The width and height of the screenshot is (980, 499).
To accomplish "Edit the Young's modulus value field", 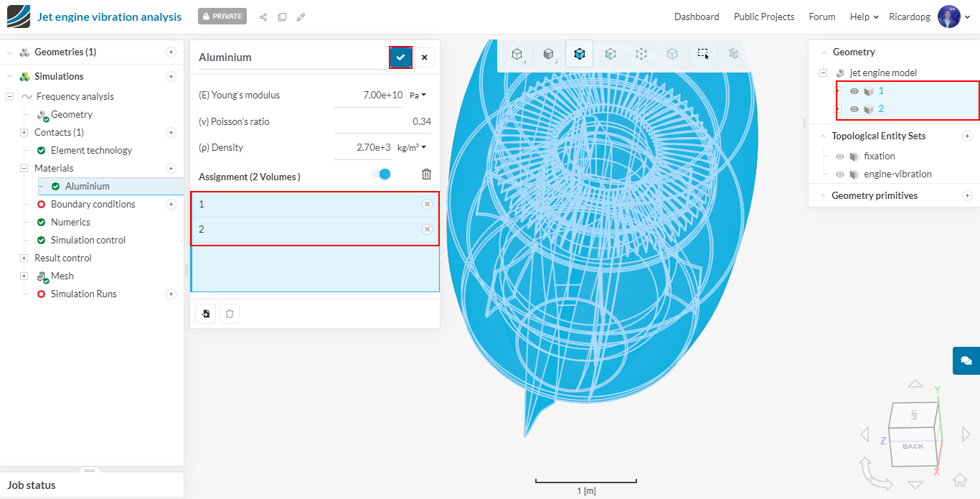I will pyautogui.click(x=369, y=95).
